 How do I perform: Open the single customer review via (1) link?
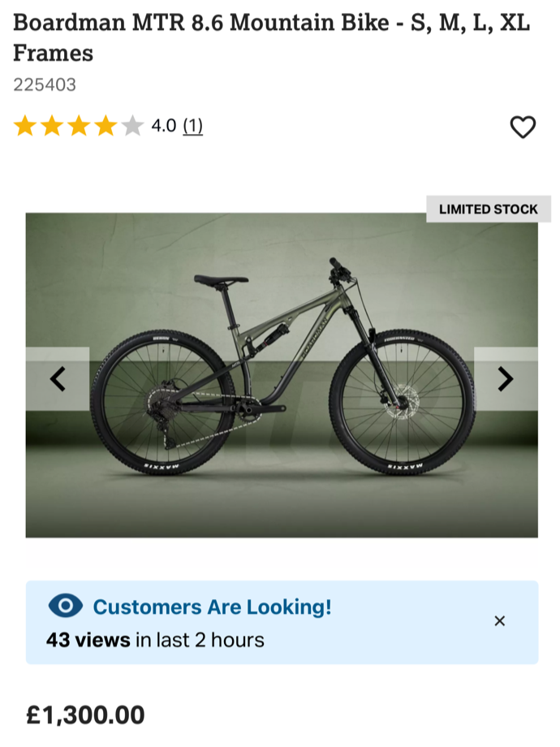pyautogui.click(x=194, y=126)
